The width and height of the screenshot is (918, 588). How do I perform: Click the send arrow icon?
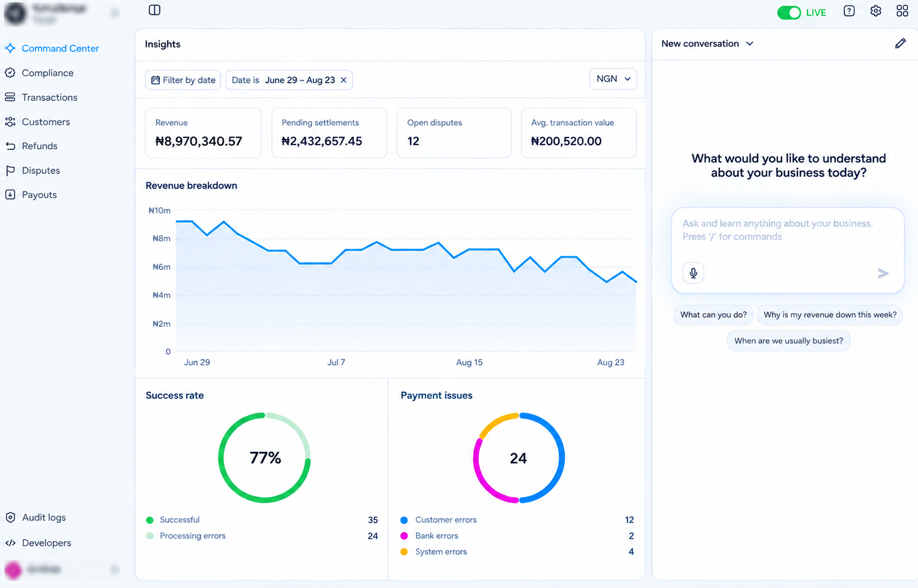[883, 273]
